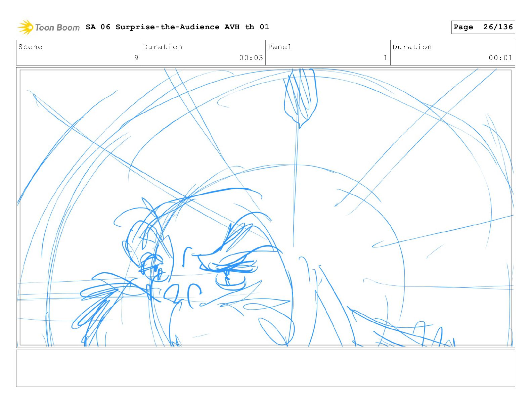Click the Toon Boom logo
Image resolution: width=532 pixels, height=411 pixels.
pos(49,27)
